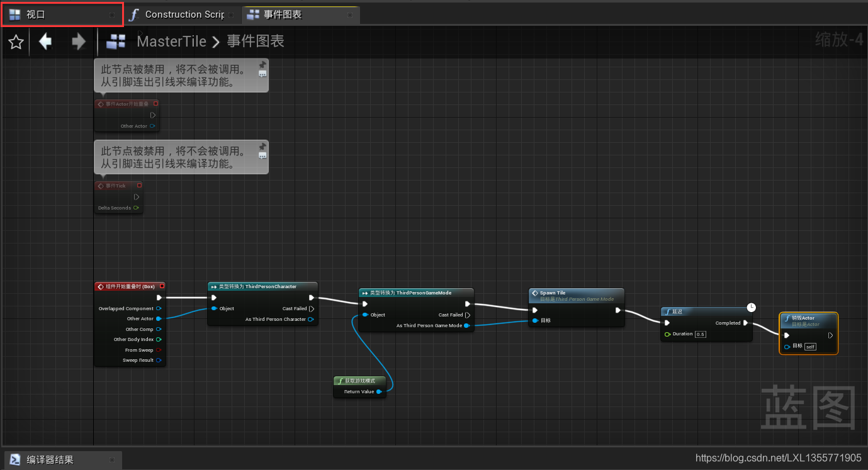Click the self field on 销毁Actor
The width and height of the screenshot is (868, 470).
coord(810,346)
